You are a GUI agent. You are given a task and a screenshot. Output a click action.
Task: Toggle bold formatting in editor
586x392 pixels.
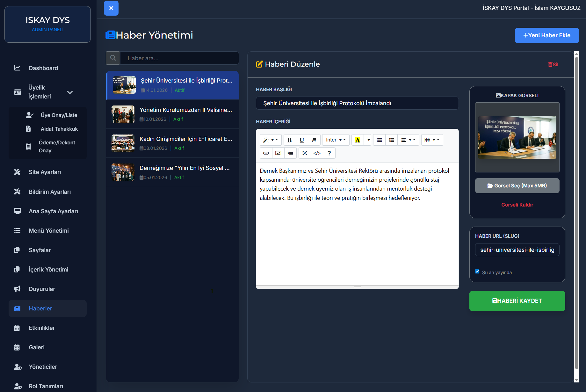click(x=289, y=140)
